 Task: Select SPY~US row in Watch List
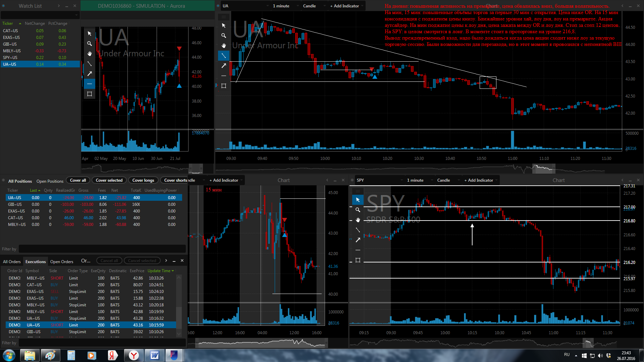pos(40,58)
